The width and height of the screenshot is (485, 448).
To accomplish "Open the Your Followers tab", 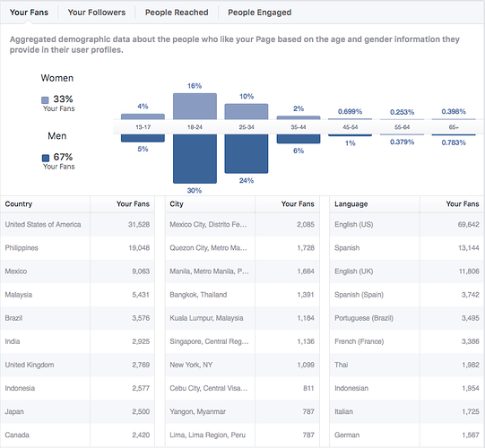I will (x=97, y=13).
